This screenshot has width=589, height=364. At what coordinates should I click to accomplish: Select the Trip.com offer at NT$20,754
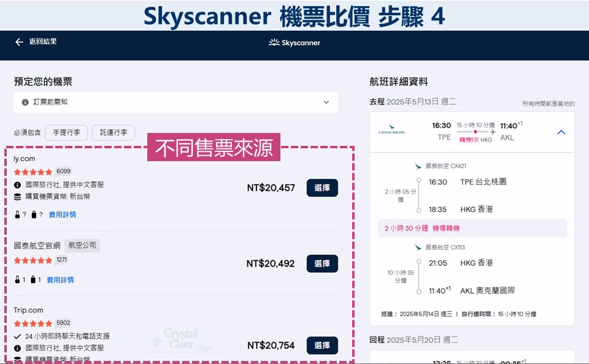[322, 345]
